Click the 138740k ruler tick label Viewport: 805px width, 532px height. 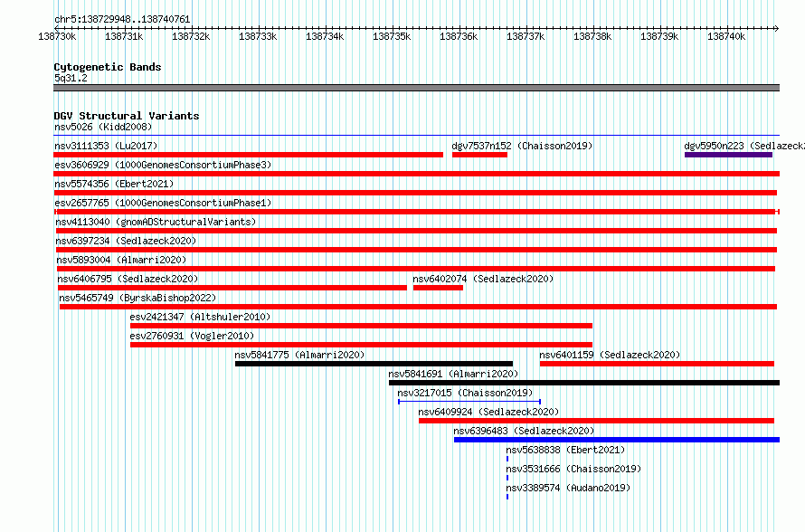pyautogui.click(x=726, y=36)
